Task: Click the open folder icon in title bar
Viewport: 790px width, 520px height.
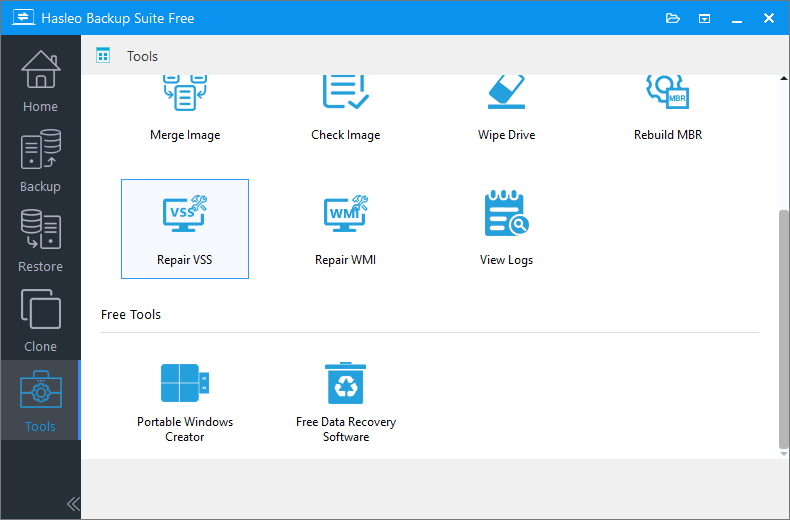Action: click(673, 19)
